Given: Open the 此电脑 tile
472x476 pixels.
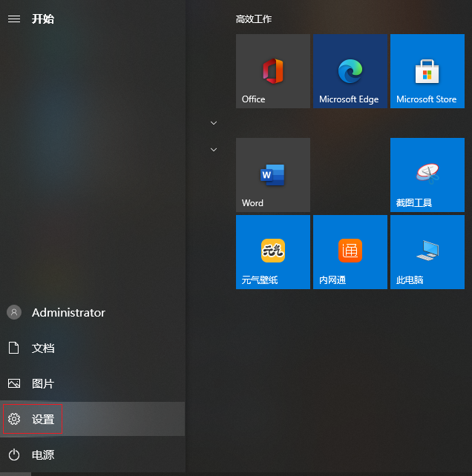Looking at the screenshot, I should tap(427, 252).
